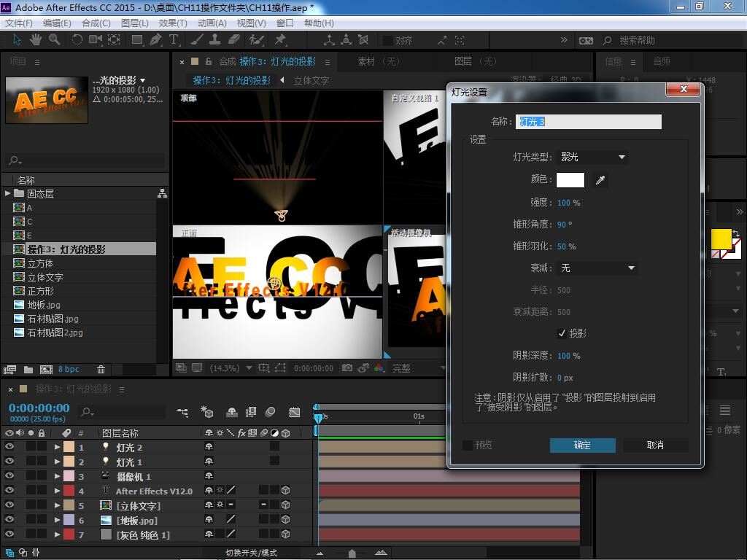The width and height of the screenshot is (747, 560).
Task: Open composition flowchart icon in timeline
Action: (x=182, y=412)
